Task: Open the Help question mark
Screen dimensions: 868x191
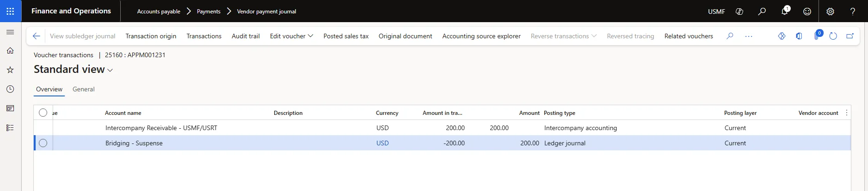Action: (x=853, y=12)
